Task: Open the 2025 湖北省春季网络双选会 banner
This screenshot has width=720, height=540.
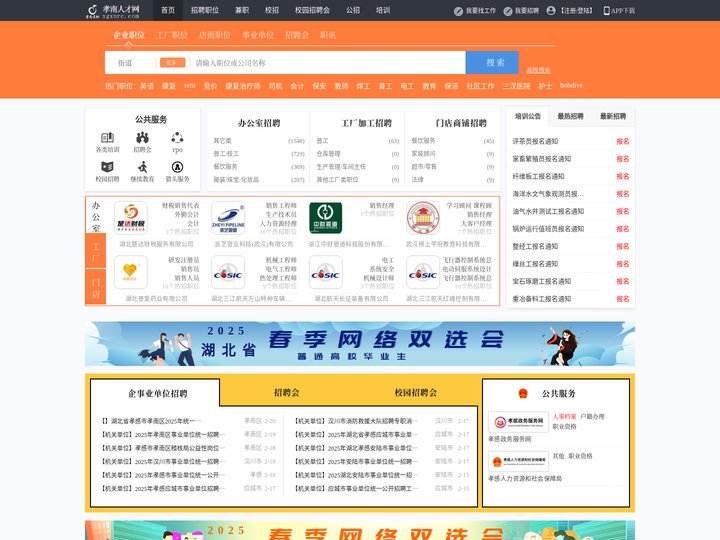Action: [360, 343]
